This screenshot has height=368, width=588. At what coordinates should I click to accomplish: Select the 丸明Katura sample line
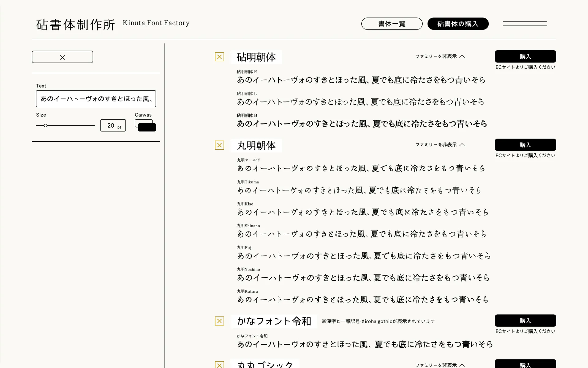(363, 300)
